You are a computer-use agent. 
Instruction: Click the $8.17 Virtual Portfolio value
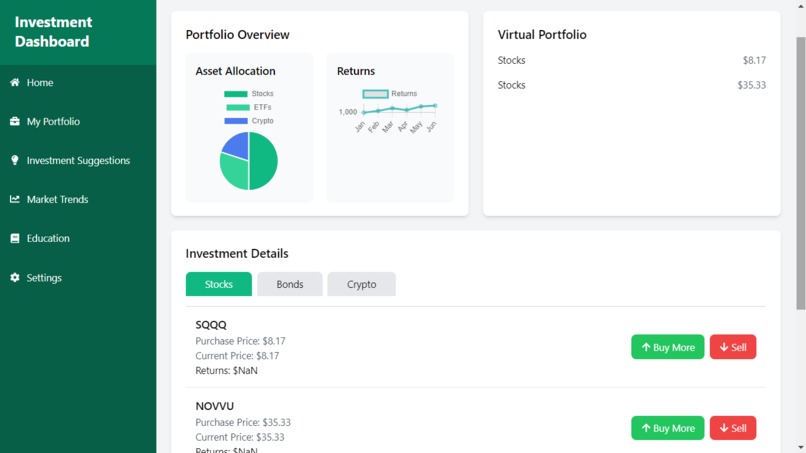(754, 60)
